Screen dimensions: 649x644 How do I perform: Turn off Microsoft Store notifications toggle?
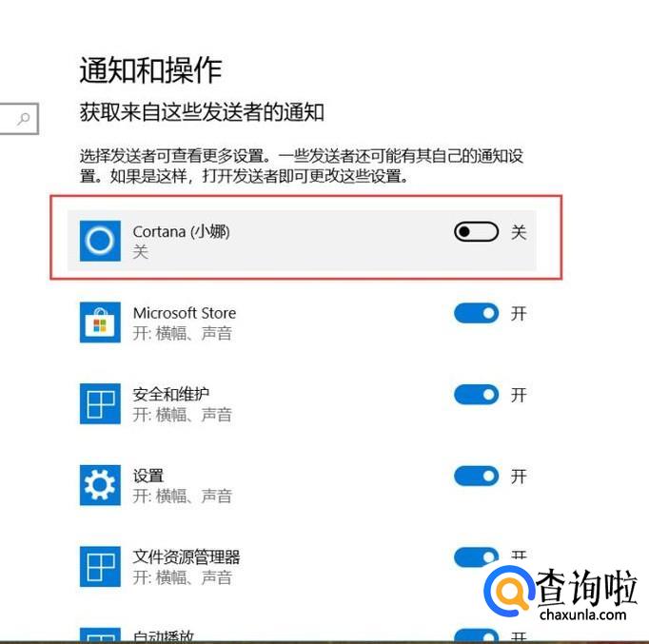[477, 313]
